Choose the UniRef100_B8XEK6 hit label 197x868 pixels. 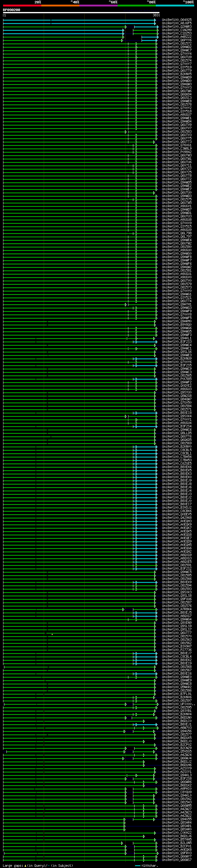pyautogui.click(x=177, y=467)
